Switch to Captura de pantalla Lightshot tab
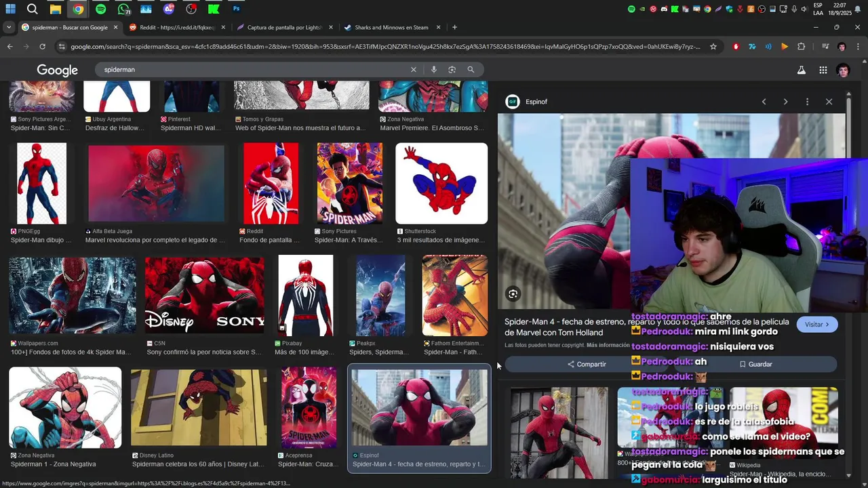Image resolution: width=868 pixels, height=488 pixels. coord(285,27)
